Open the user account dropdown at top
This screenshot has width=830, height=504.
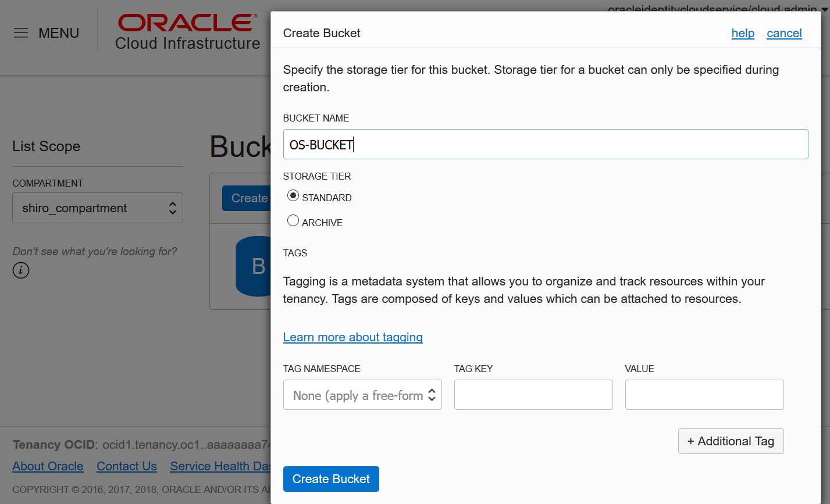tap(717, 9)
